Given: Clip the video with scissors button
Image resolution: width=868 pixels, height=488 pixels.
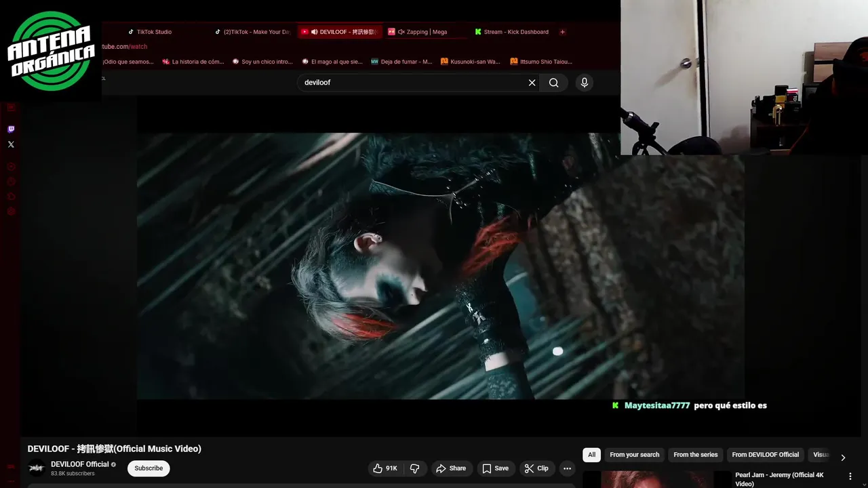Looking at the screenshot, I should coord(536,468).
